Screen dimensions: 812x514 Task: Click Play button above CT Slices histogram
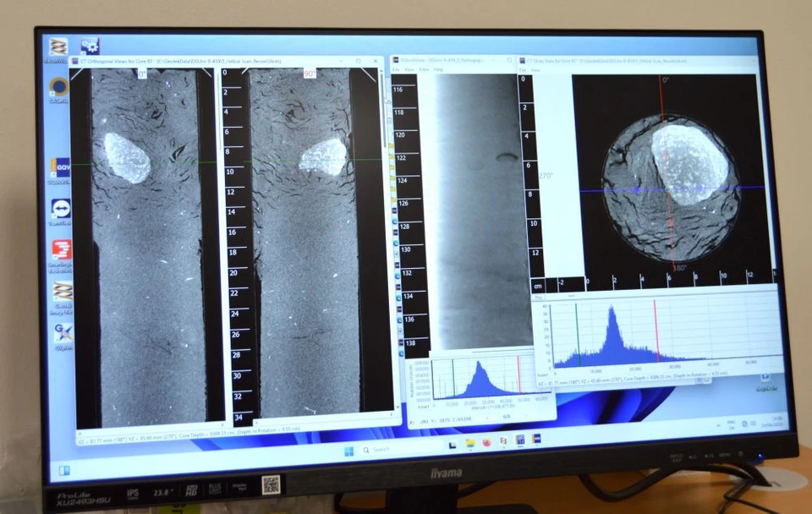point(539,298)
